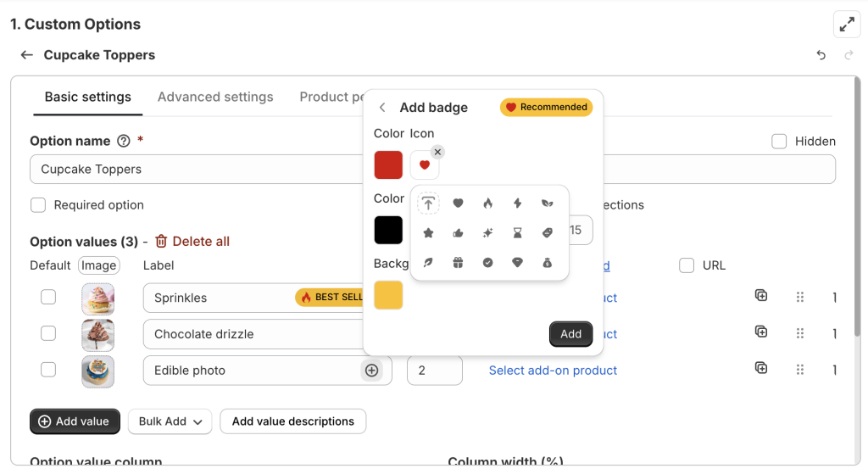Open the Basic settings tab
868x474 pixels.
[88, 97]
